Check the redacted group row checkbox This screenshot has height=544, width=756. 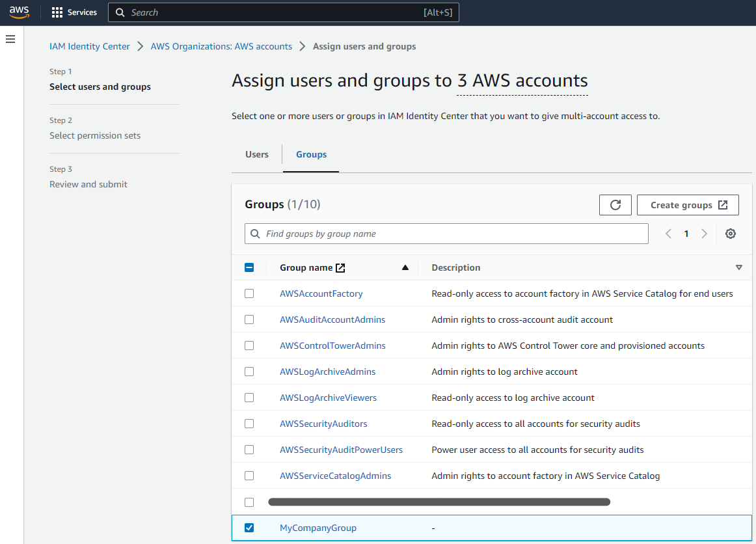[249, 502]
